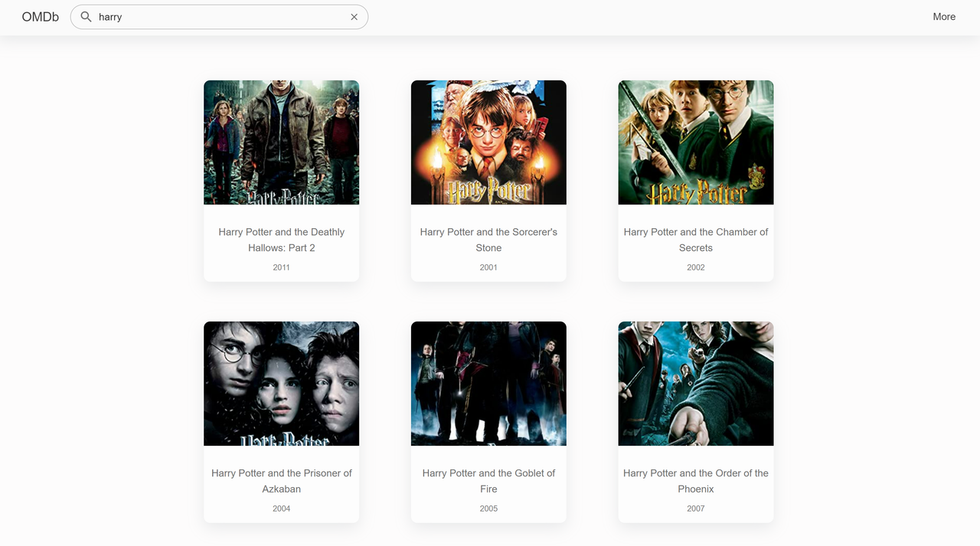The image size is (980, 546).
Task: Select title 'Harry Potter and the Chamber of Secrets'
Action: tap(696, 240)
